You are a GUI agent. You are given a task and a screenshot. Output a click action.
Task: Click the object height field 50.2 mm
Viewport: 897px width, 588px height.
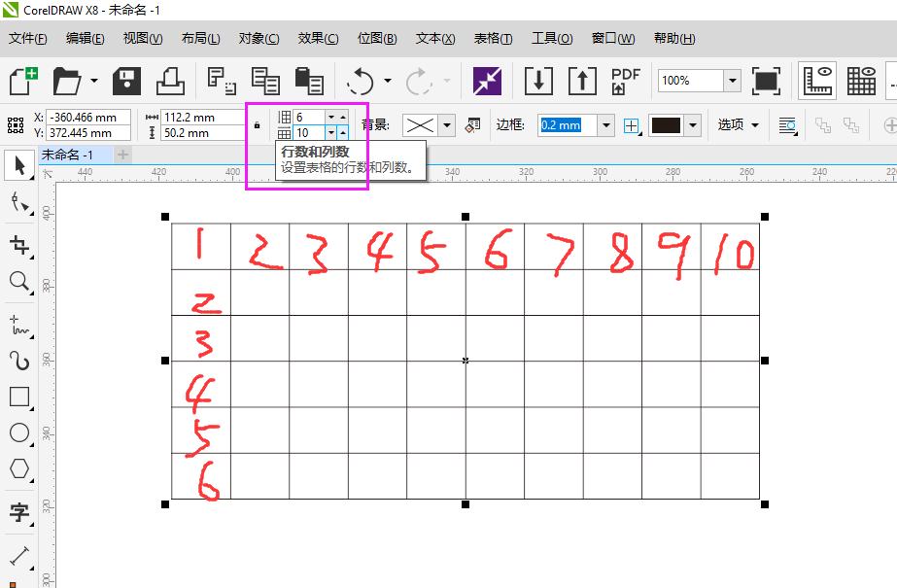202,133
